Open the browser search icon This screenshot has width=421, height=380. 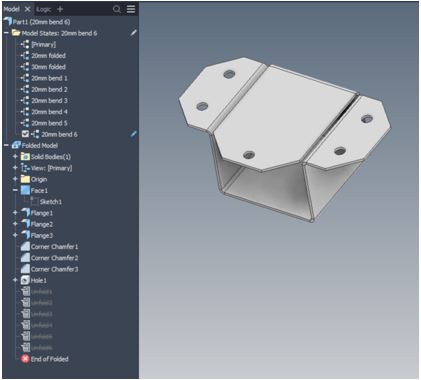[117, 9]
